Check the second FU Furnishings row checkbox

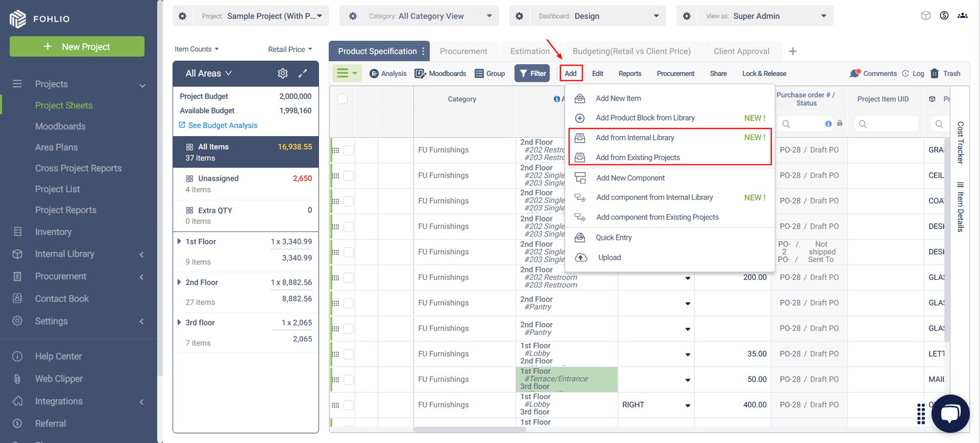click(349, 175)
